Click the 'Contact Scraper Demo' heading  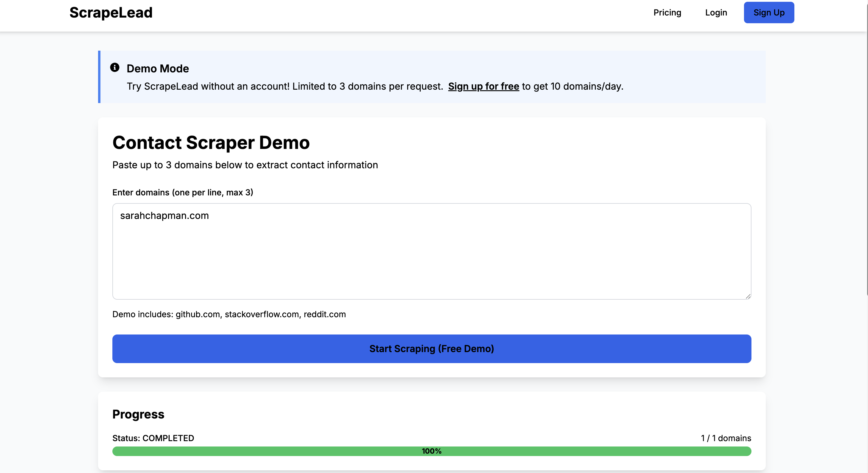[x=211, y=142]
